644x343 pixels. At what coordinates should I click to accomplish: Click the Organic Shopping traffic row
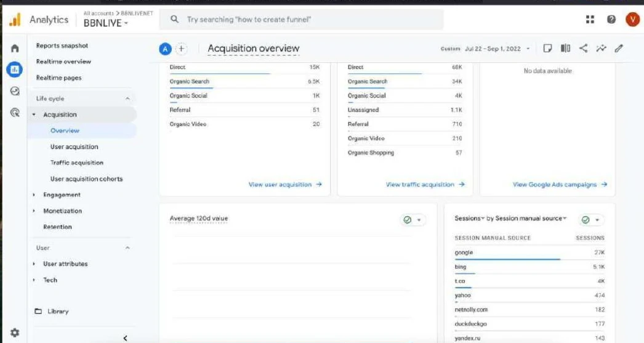click(x=405, y=153)
